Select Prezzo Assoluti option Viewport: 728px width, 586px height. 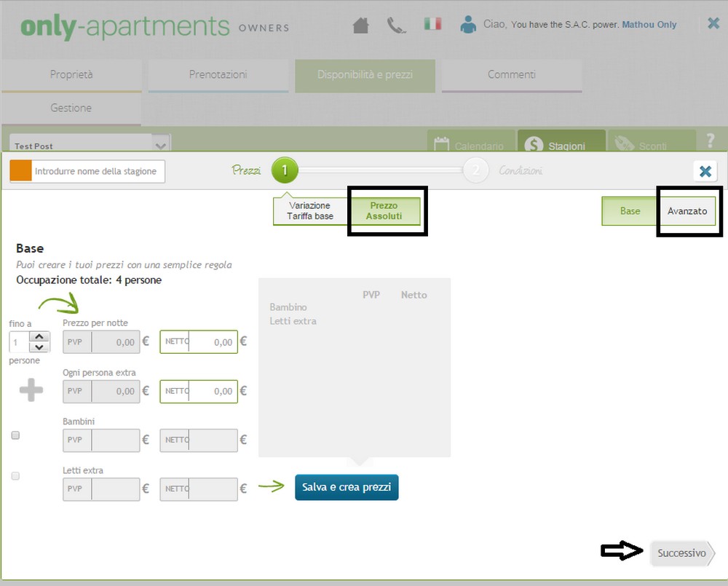384,211
